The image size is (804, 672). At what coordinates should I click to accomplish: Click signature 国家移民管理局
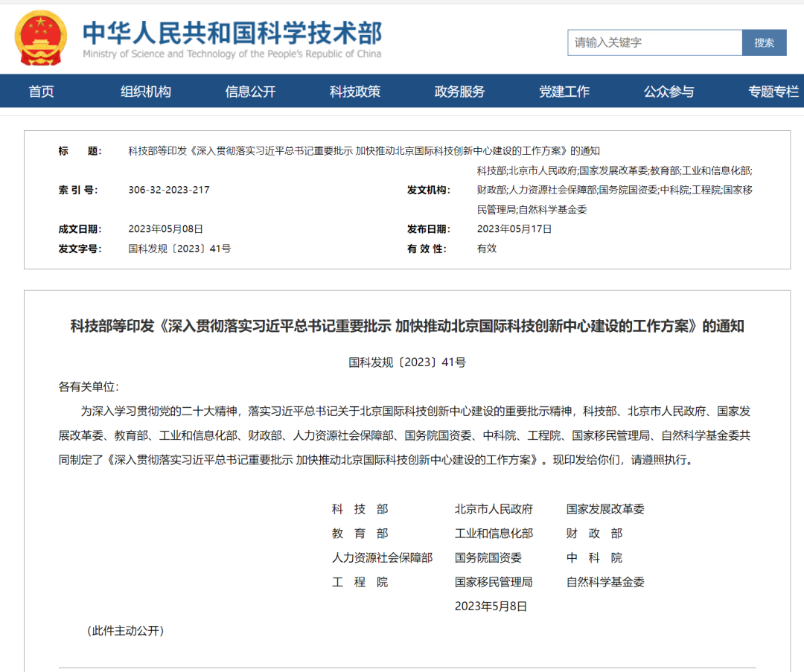point(494,582)
